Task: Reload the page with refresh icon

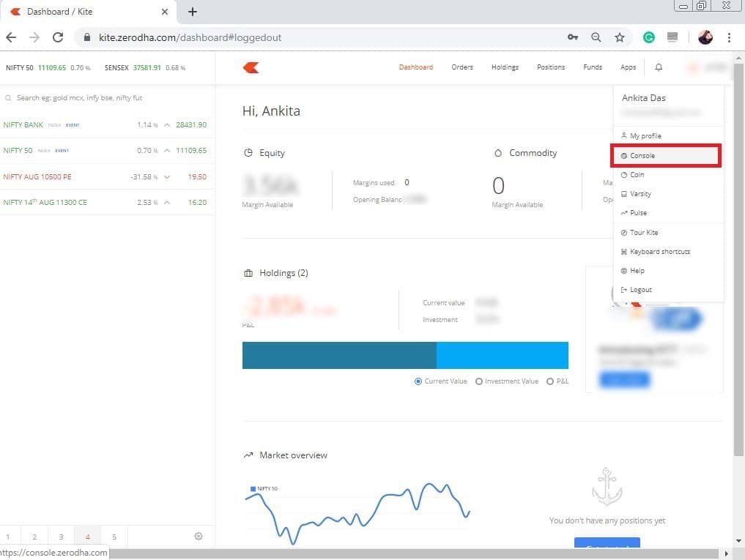Action: (x=58, y=37)
